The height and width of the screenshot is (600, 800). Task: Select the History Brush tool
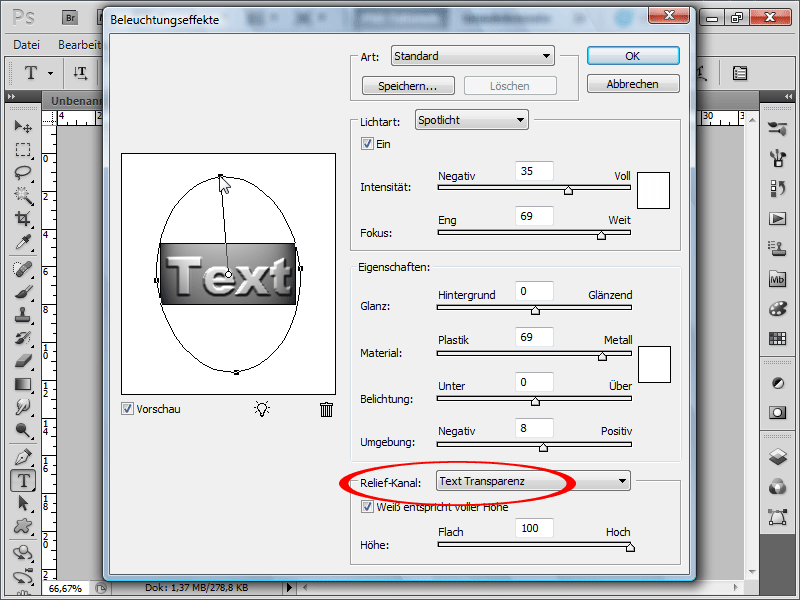click(23, 338)
